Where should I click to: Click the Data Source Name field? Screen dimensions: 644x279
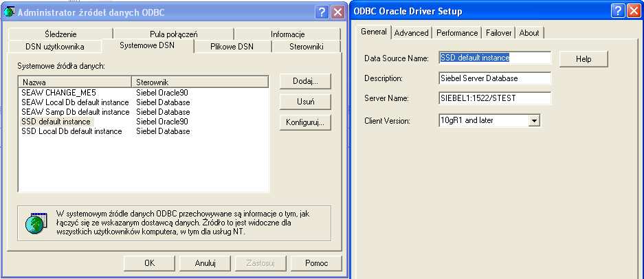pos(494,58)
